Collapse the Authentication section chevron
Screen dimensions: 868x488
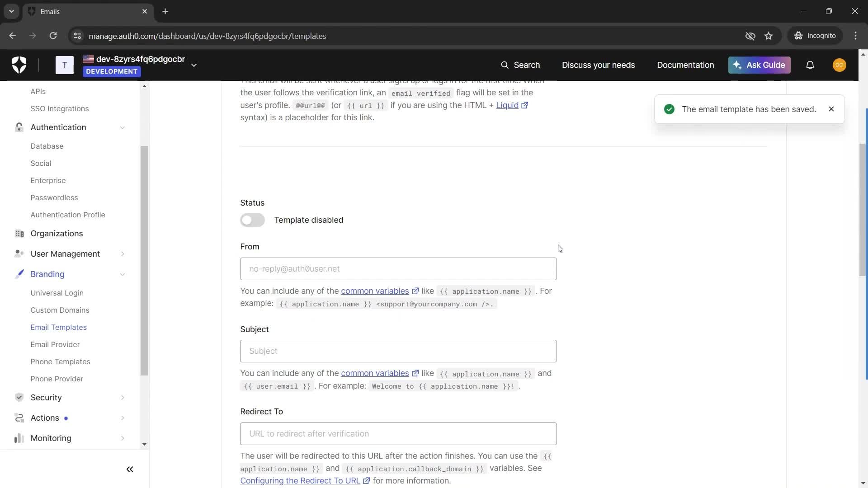point(123,127)
